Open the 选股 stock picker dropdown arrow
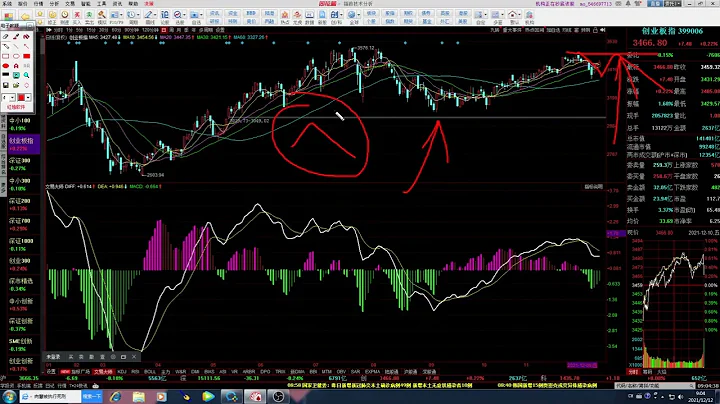This screenshot has height=404, width=720. [x=185, y=15]
